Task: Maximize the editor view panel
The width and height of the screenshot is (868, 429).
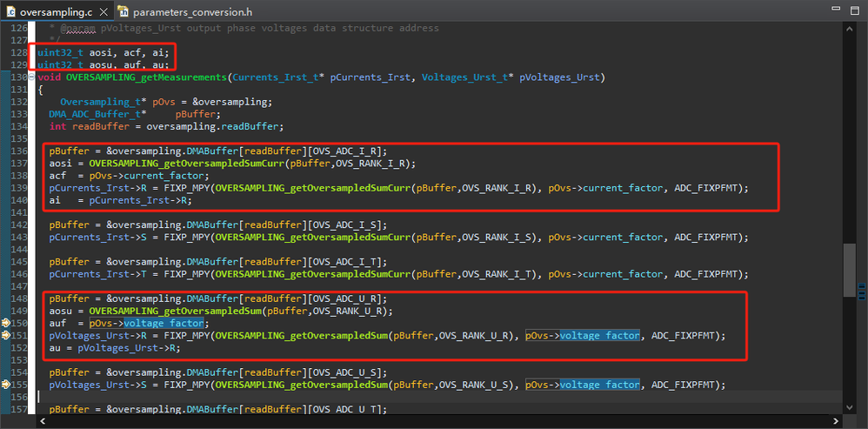Action: tap(853, 11)
